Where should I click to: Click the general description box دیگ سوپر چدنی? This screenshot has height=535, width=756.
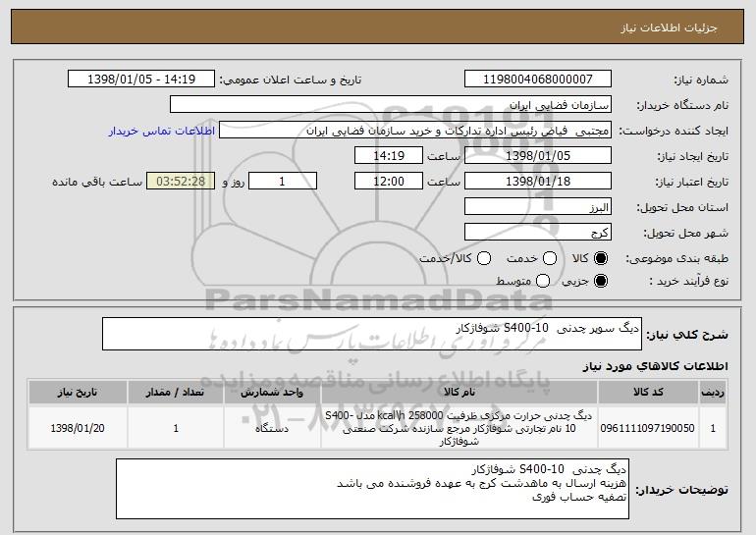[x=372, y=334]
